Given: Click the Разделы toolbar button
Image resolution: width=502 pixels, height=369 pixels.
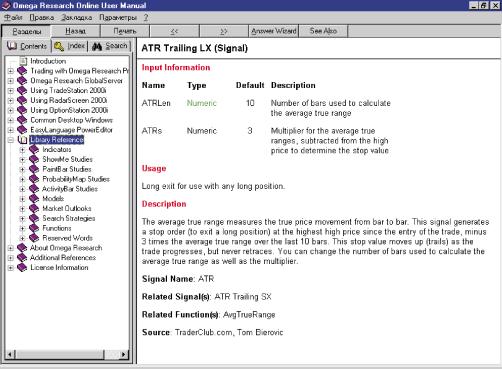Looking at the screenshot, I should (26, 31).
